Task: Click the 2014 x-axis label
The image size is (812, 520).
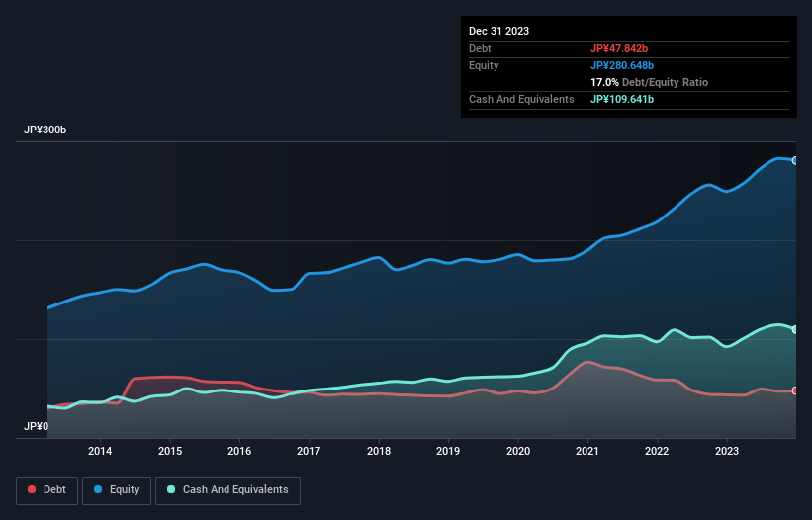Action: click(x=100, y=451)
